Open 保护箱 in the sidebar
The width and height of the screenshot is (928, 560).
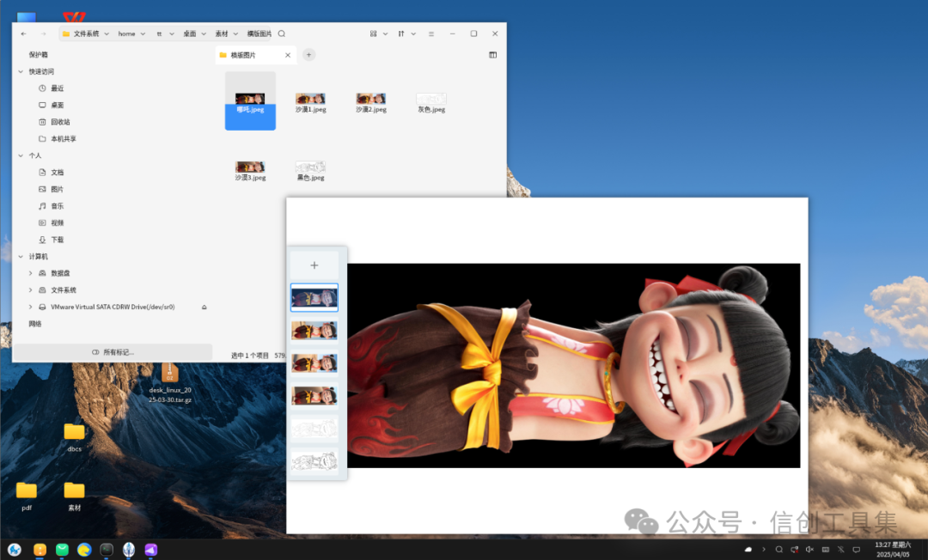[x=39, y=54]
